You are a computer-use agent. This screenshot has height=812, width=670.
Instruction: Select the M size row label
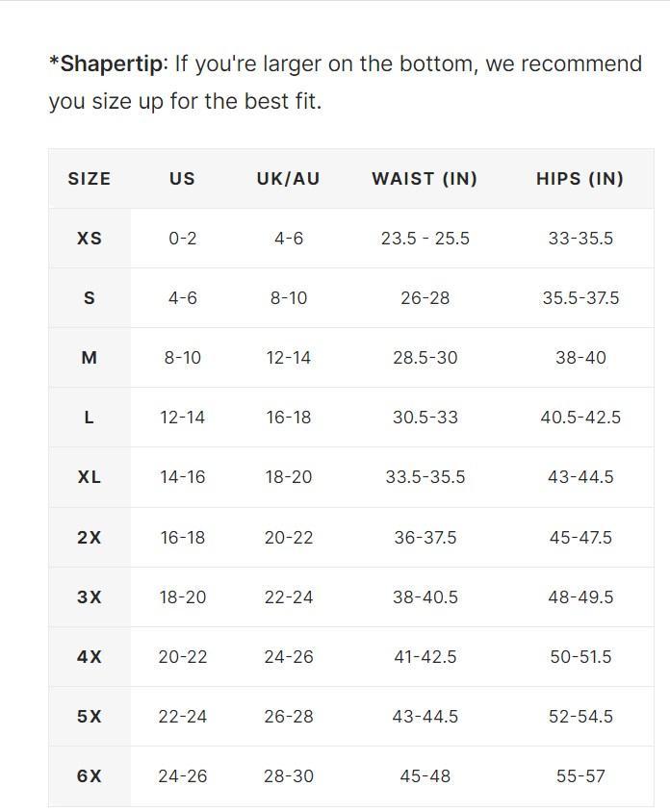90,358
